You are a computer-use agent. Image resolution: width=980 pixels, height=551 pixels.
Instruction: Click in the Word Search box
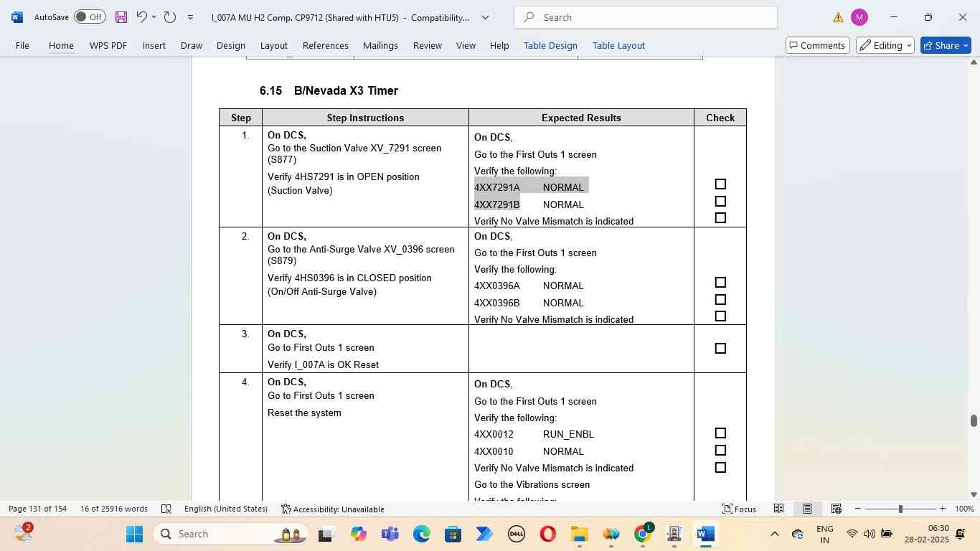(646, 17)
